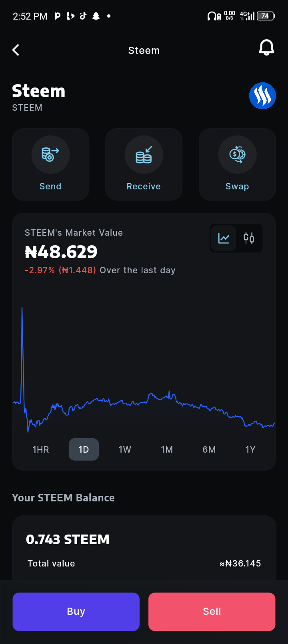Tap the price spike on chart
Screen dimensions: 288x644
coord(22,310)
